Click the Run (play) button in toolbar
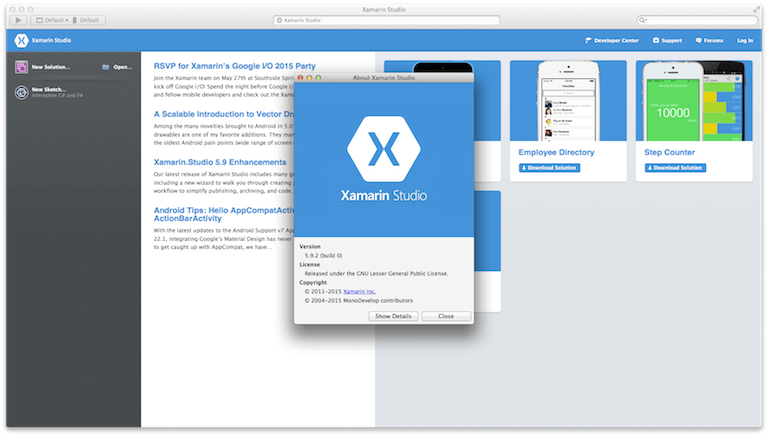The image size is (768, 436). coord(17,19)
